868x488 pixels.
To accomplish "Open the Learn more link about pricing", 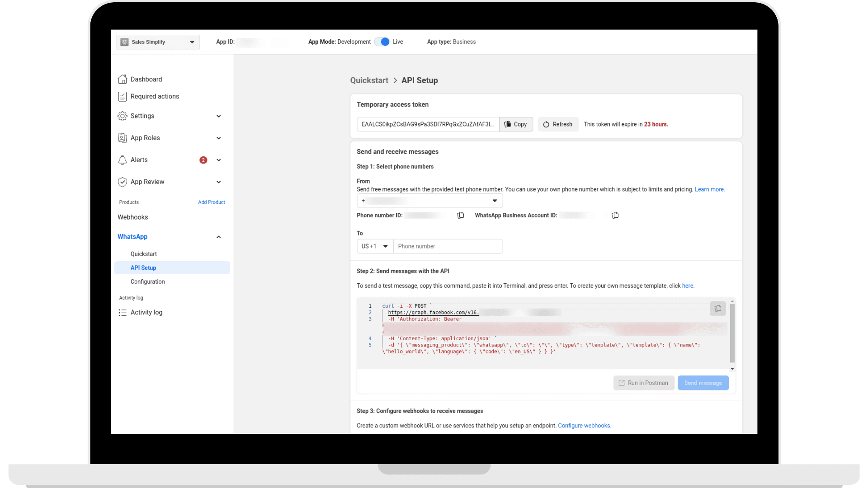I will coord(709,189).
